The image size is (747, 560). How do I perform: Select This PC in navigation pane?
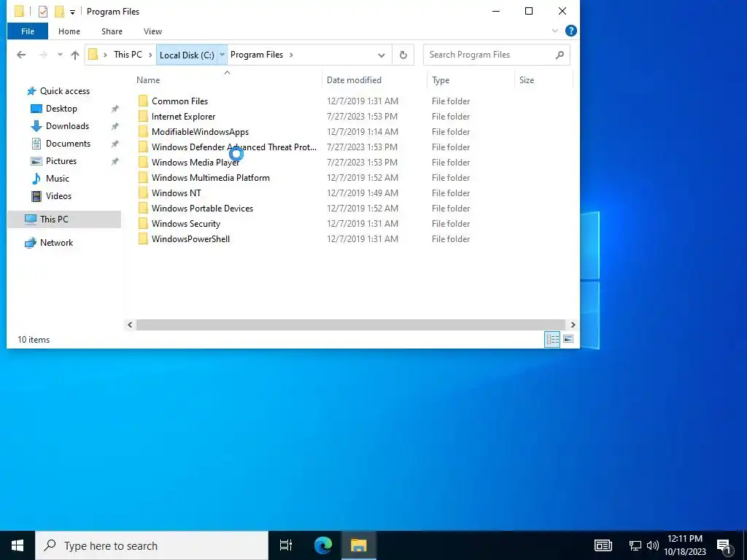pyautogui.click(x=64, y=219)
